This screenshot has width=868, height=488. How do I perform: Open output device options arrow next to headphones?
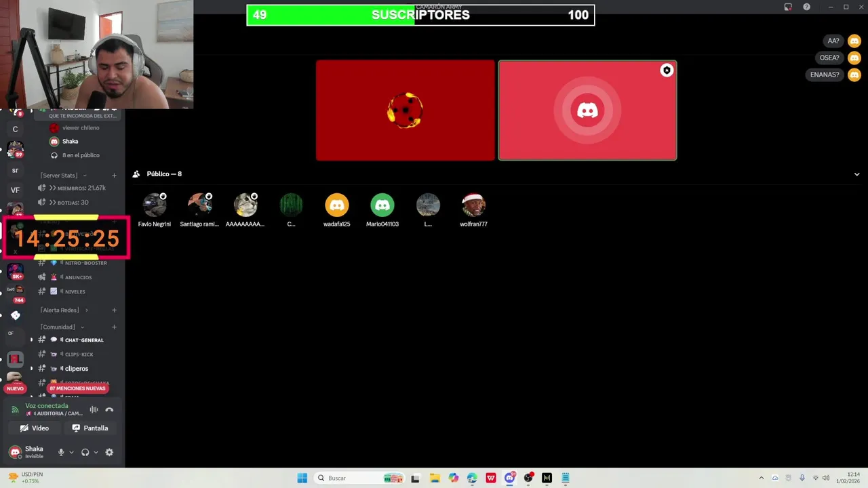tap(96, 452)
